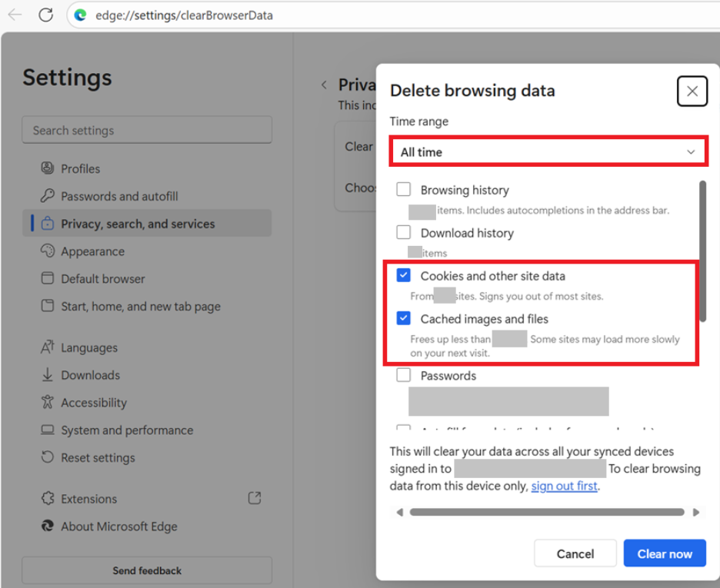This screenshot has width=720, height=588.
Task: Click the address bar URL
Action: point(184,15)
